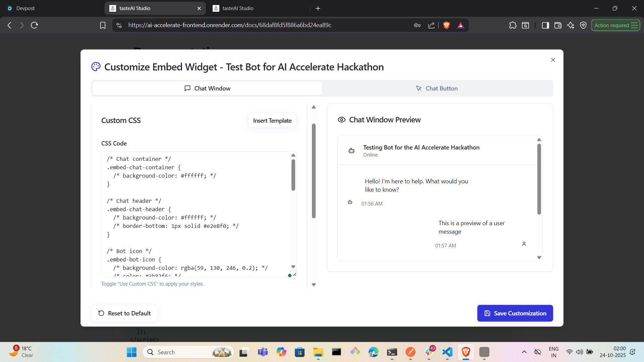644x362 pixels.
Task: Toggle the browser sidebar panel icon
Action: 545,25
